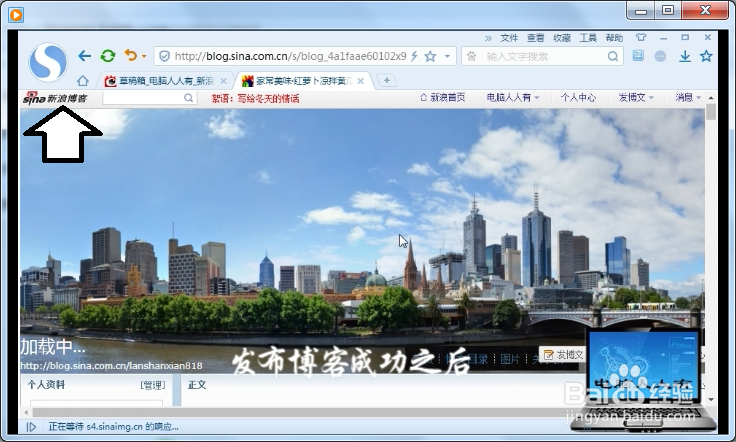Open the downloads arrow icon

coord(685,56)
